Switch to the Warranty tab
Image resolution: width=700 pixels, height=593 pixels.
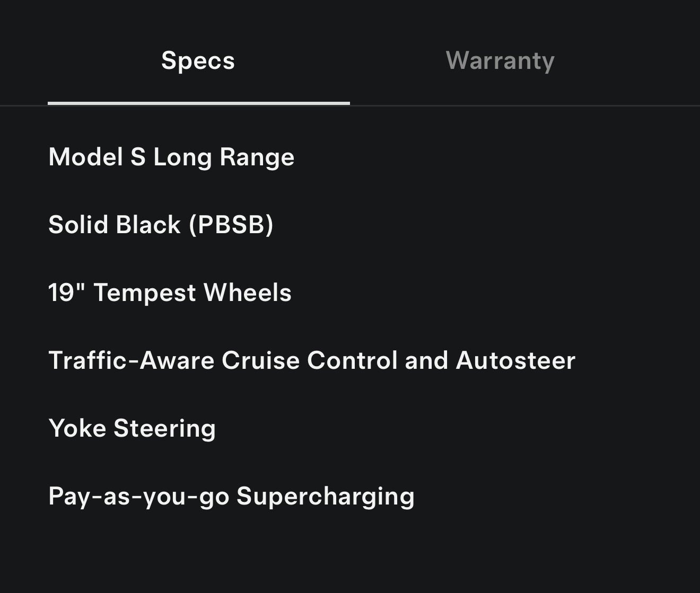click(x=500, y=60)
